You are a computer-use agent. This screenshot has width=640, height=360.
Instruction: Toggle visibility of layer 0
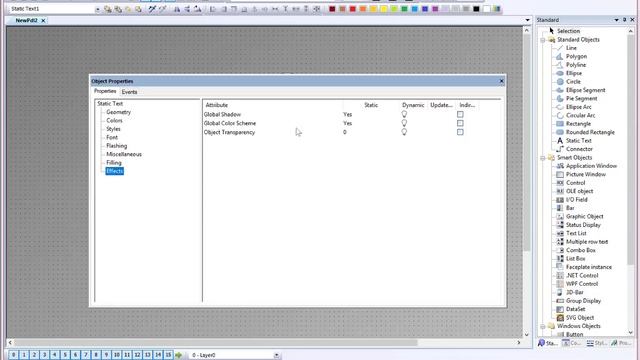coord(13,355)
